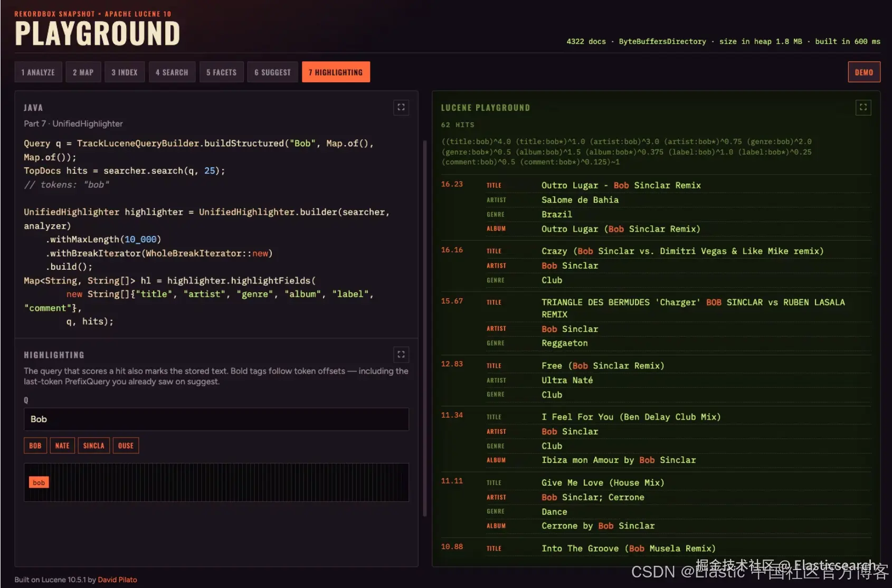The image size is (892, 588).
Task: Select the 7 Highlighting tab
Action: pos(336,72)
